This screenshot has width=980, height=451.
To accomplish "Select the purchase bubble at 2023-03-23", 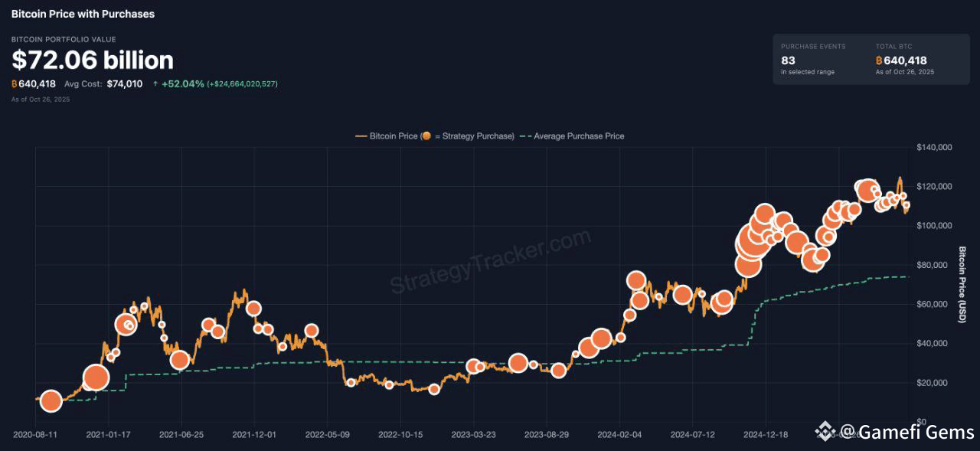I will click(473, 367).
